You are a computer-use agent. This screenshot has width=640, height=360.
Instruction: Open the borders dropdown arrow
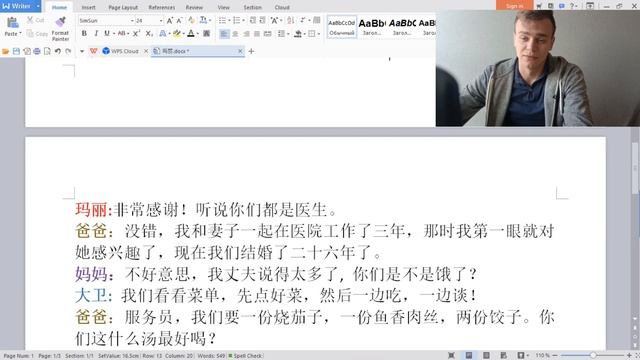point(319,34)
